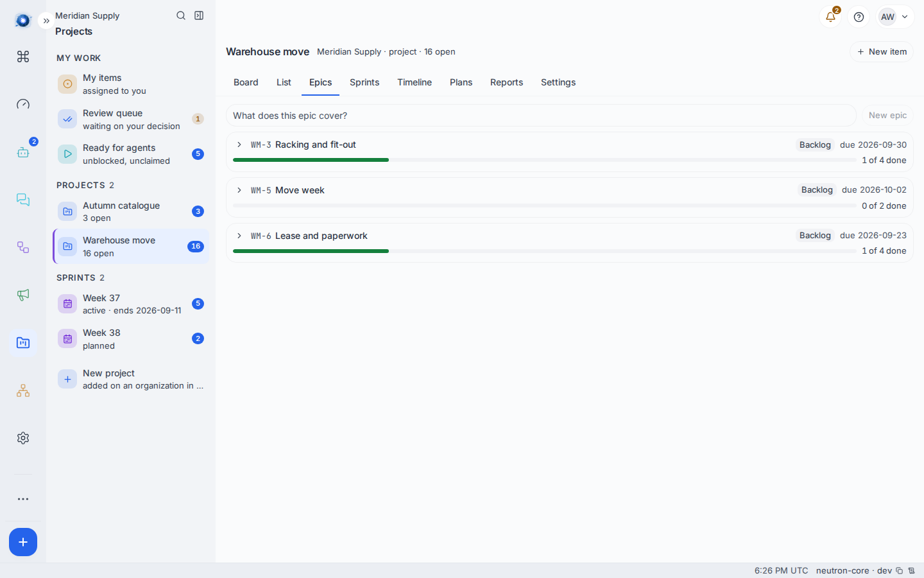The height and width of the screenshot is (578, 924).
Task: Open the notifications bell
Action: [x=830, y=17]
